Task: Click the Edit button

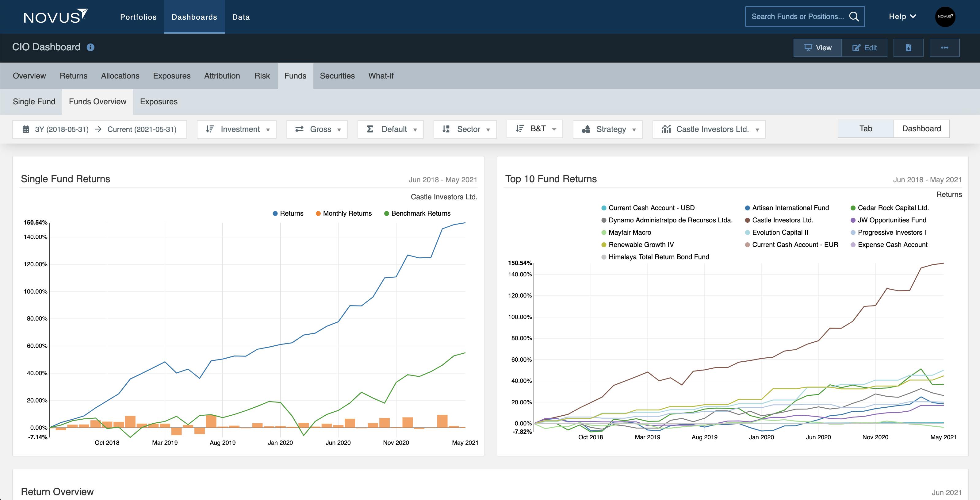Action: tap(865, 48)
